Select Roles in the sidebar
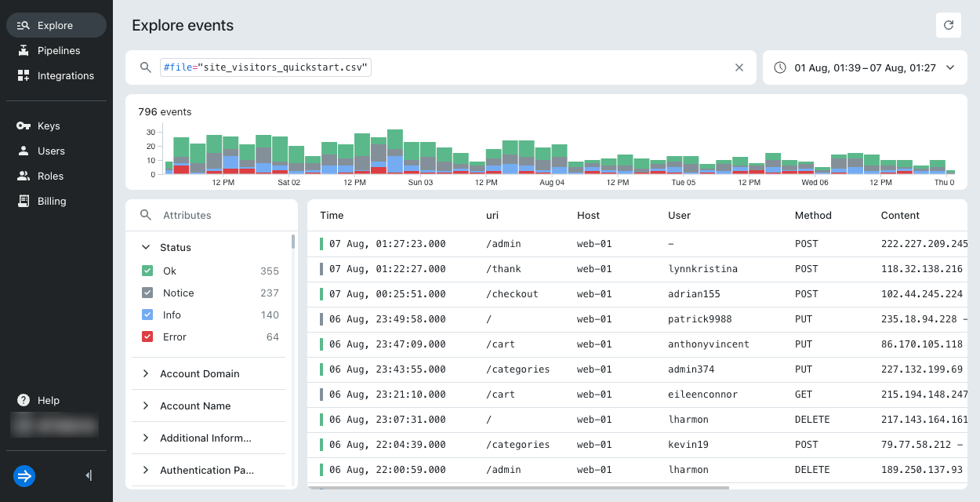 [x=56, y=176]
